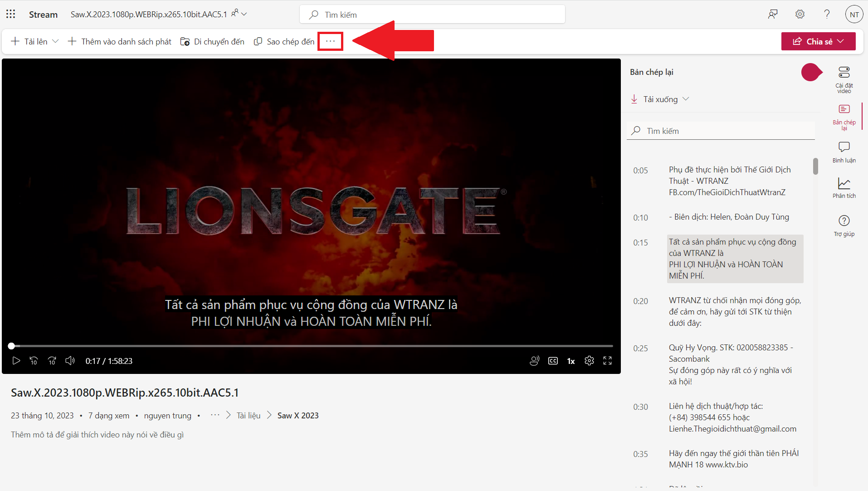Click the Thêm mô tả description field
868x491 pixels.
click(x=98, y=435)
